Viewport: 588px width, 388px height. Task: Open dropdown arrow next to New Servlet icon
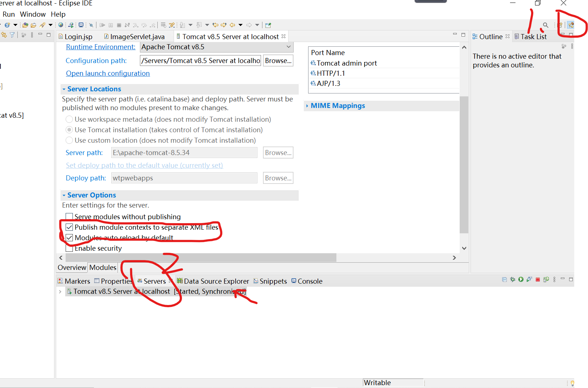[15, 25]
